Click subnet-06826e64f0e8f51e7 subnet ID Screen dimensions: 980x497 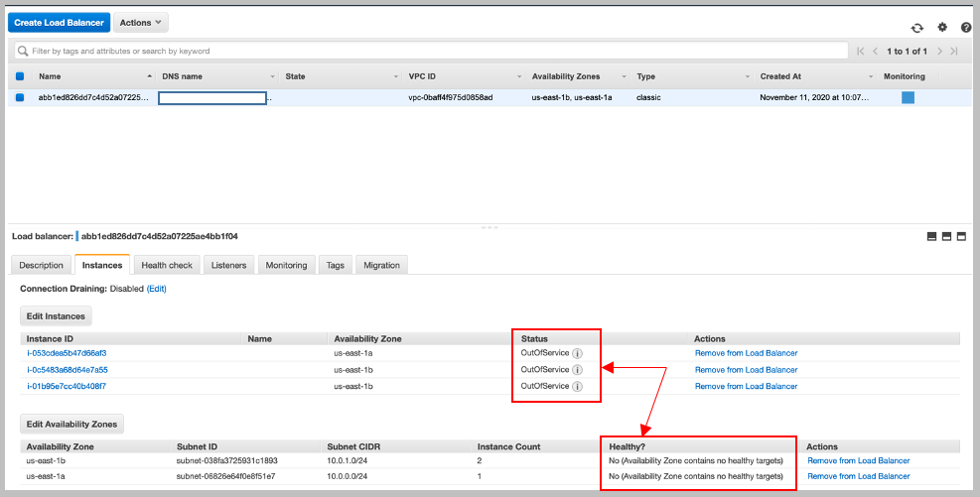pos(225,476)
